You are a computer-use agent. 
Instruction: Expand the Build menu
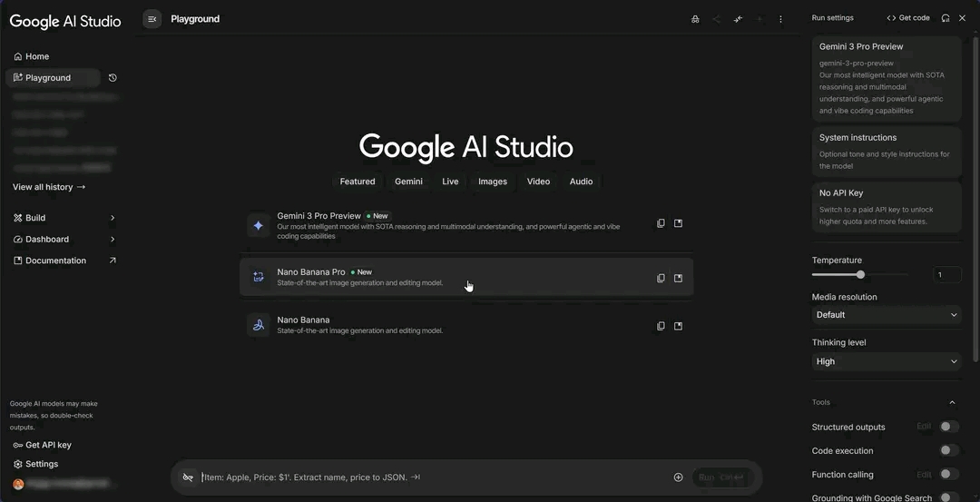point(65,218)
